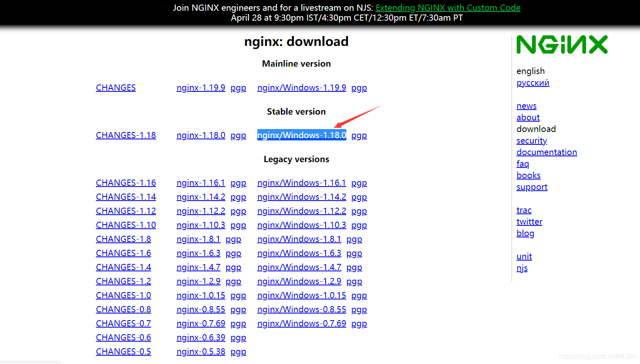Open CHANGES-1.16 link

click(x=126, y=183)
